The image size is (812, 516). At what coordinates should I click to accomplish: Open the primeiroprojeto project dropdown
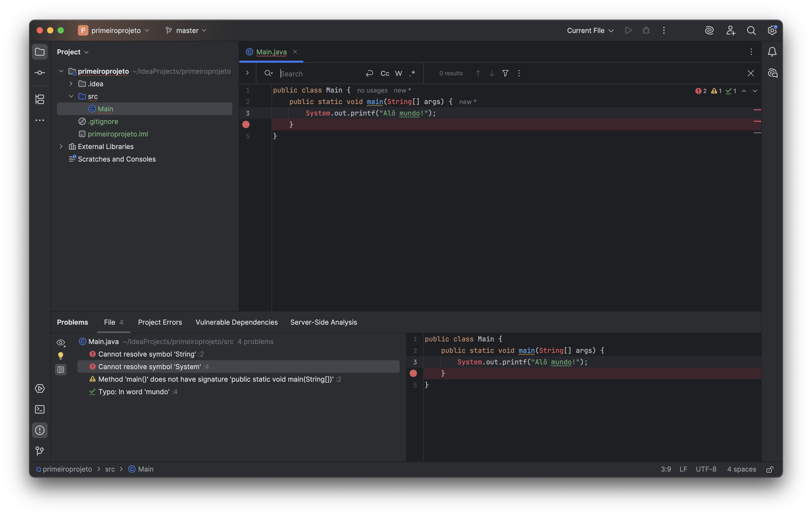click(114, 30)
